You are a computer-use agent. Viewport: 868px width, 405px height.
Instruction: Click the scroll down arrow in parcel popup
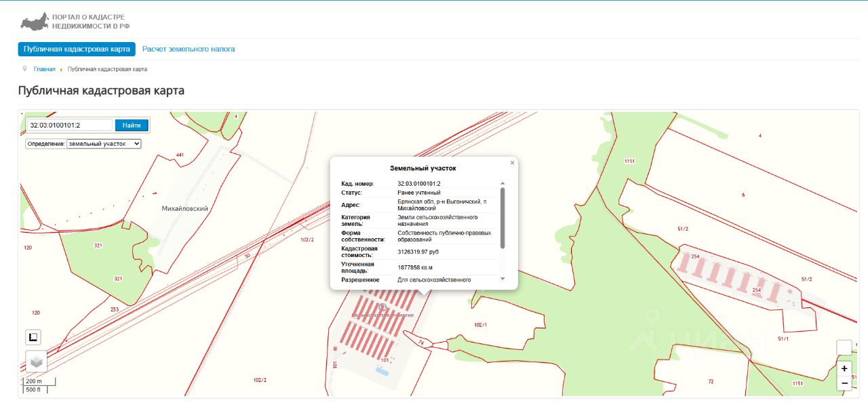pos(502,279)
